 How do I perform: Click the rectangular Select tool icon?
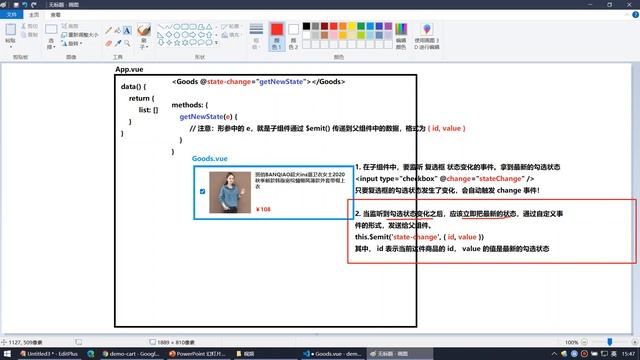pyautogui.click(x=51, y=29)
